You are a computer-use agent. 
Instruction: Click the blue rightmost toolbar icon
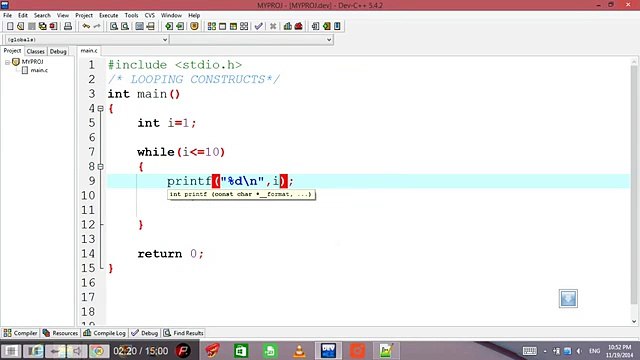pyautogui.click(x=337, y=26)
